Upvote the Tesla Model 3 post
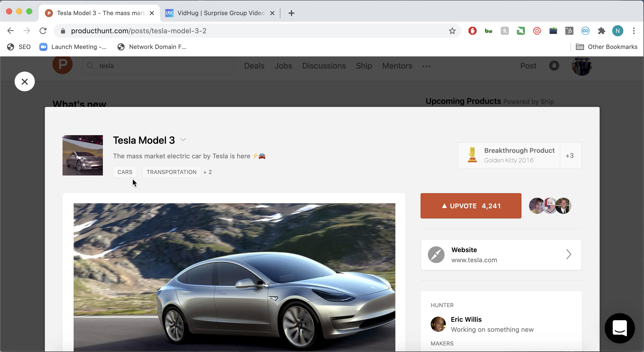This screenshot has height=352, width=644. click(471, 206)
